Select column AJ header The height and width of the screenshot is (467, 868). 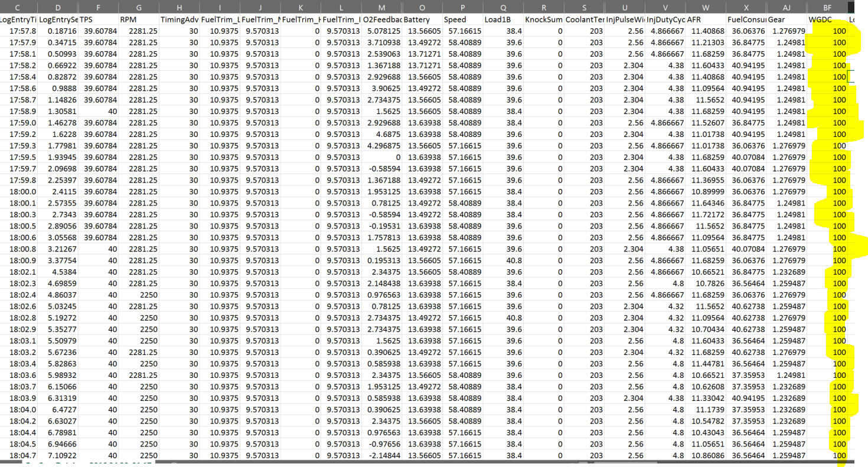(787, 7)
